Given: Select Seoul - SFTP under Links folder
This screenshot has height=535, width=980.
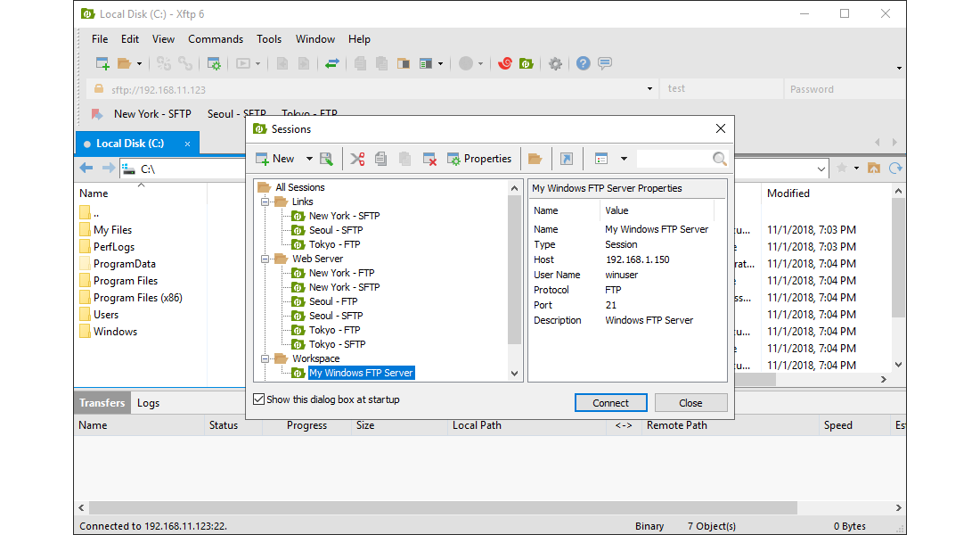Looking at the screenshot, I should (335, 230).
